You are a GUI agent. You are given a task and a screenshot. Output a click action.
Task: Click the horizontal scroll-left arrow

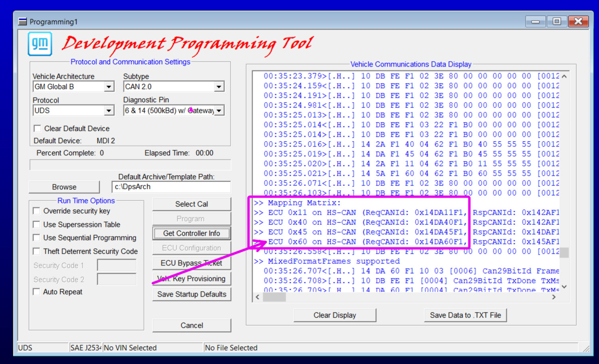click(x=258, y=297)
